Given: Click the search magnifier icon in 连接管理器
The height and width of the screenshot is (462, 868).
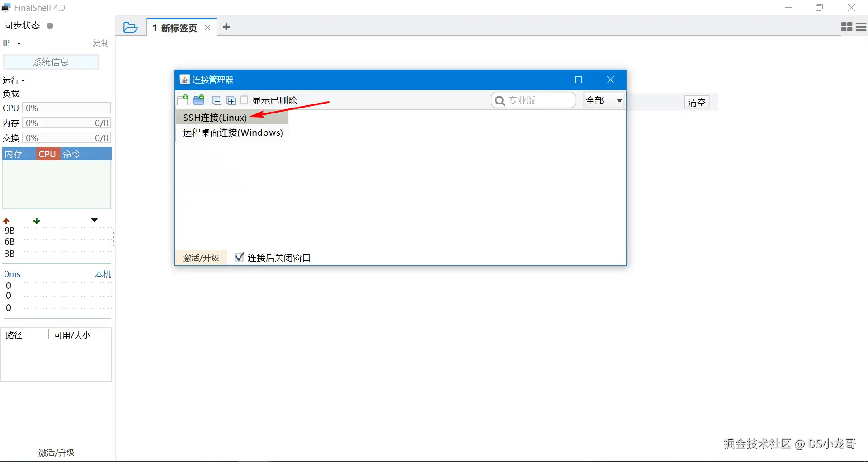Looking at the screenshot, I should [500, 100].
